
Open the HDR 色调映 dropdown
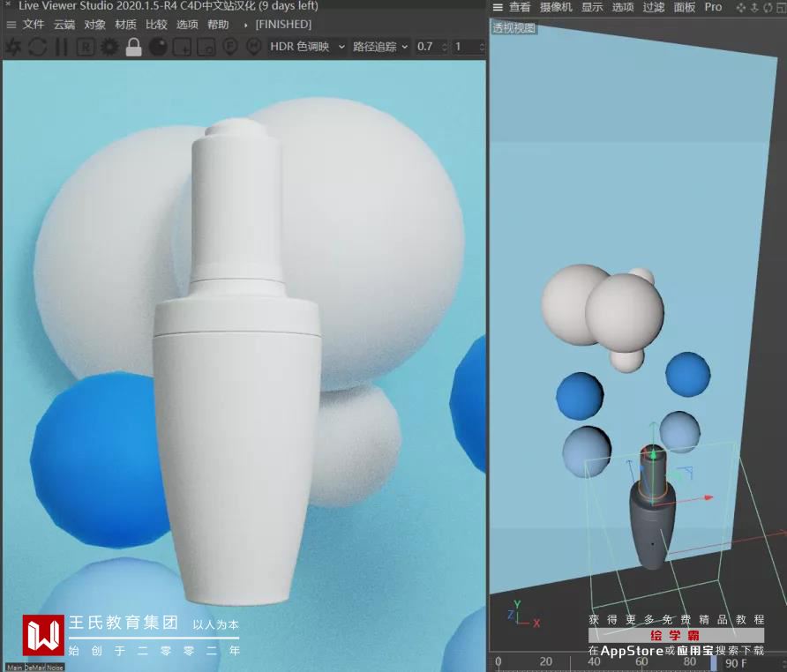pos(307,47)
